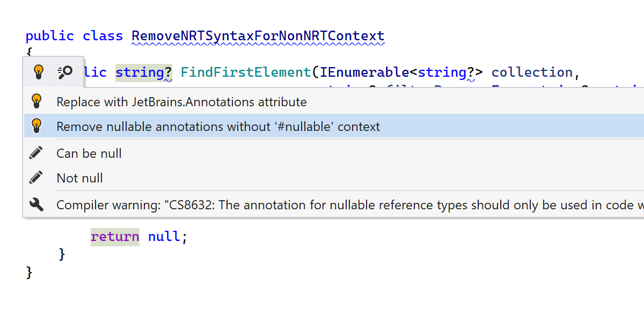Click the magnifier search-actions icon
The width and height of the screenshot is (644, 322).
coord(65,72)
